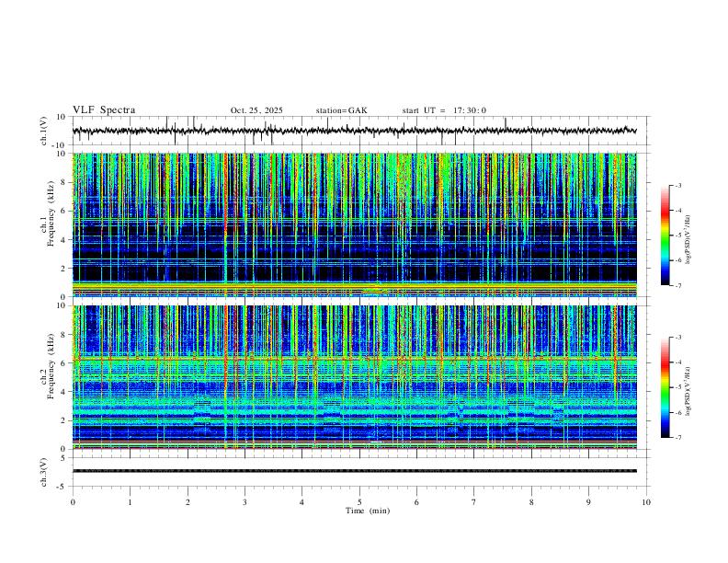
Task: Click time axis tick label "4"
Action: tap(301, 502)
